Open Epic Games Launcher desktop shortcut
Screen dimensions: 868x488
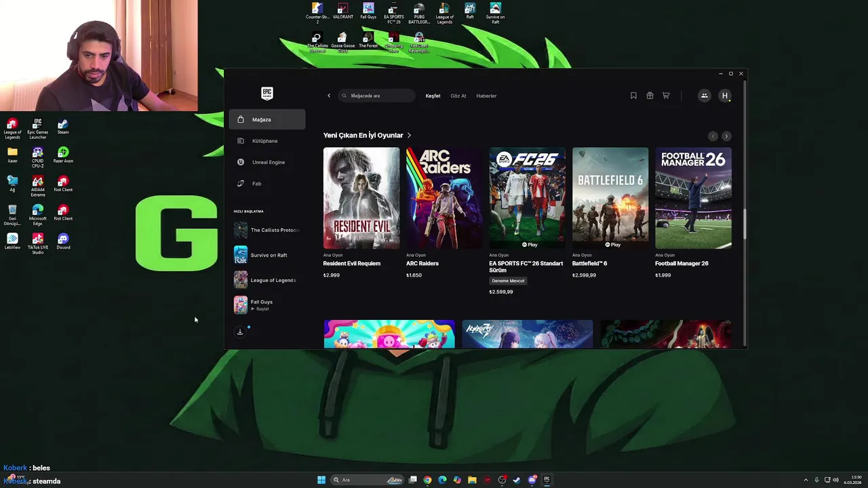coord(37,129)
